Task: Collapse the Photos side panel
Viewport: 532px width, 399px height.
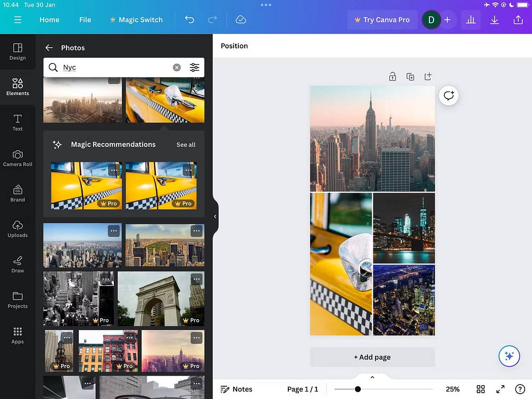Action: (x=215, y=216)
